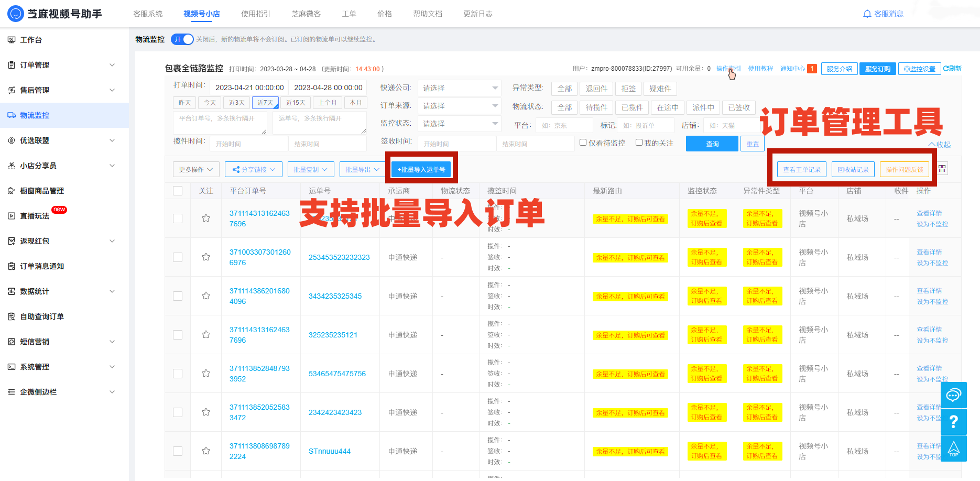Check the 仅看待监控 checkbox
This screenshot has height=481, width=980.
583,143
